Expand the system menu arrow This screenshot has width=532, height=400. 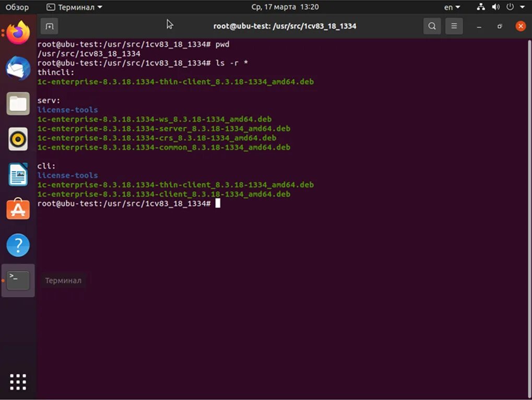523,7
